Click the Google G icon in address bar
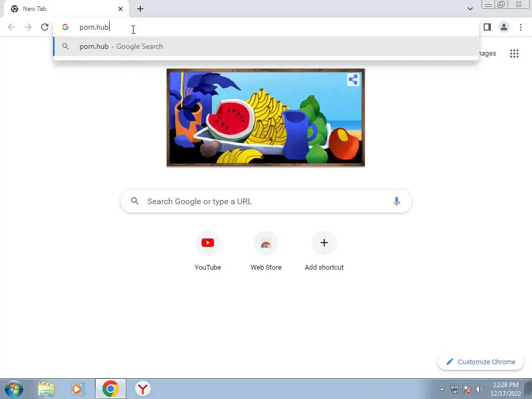The height and width of the screenshot is (399, 532). (65, 27)
